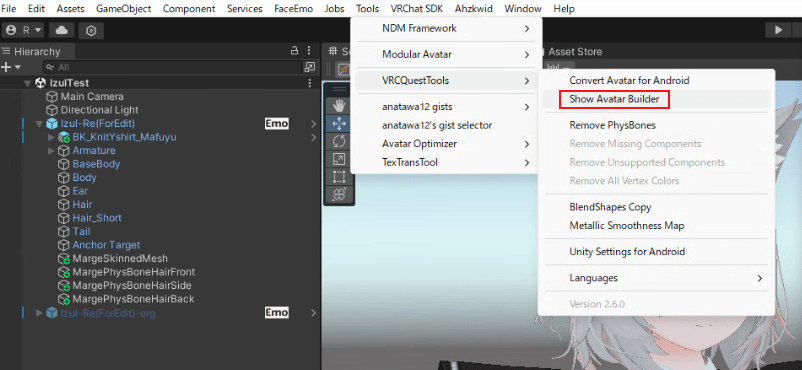Select BaseBody object
The width and height of the screenshot is (802, 370).
96,164
